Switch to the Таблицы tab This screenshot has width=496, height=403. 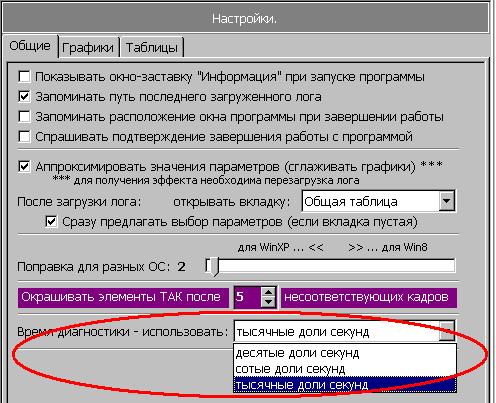coord(152,48)
